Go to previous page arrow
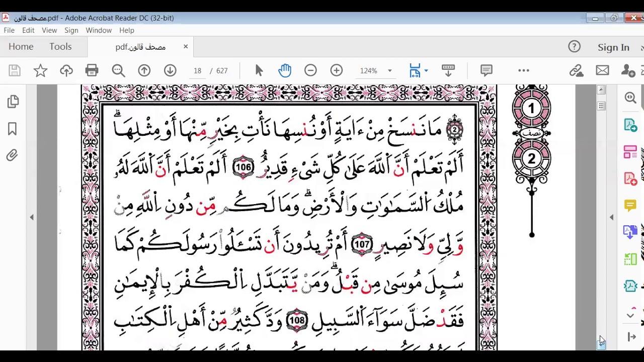 (x=144, y=71)
